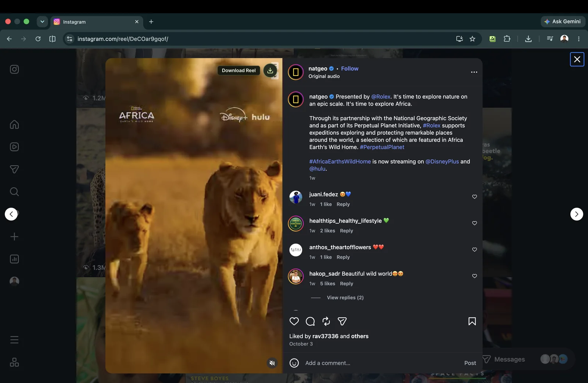Viewport: 588px width, 383px height.
Task: Open Chrome's three-dot menu
Action: tap(579, 39)
